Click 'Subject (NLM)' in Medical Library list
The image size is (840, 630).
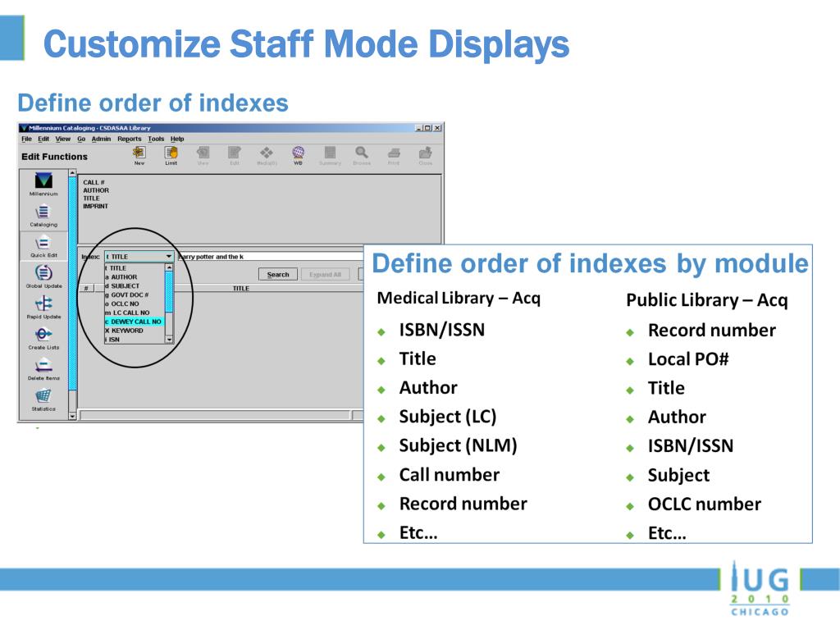pos(458,445)
